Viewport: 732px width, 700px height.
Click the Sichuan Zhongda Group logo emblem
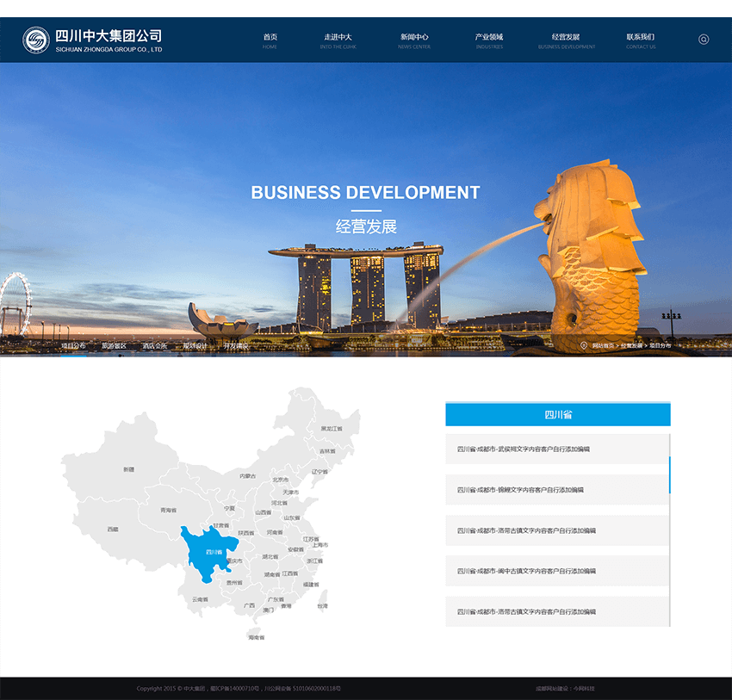pyautogui.click(x=36, y=40)
